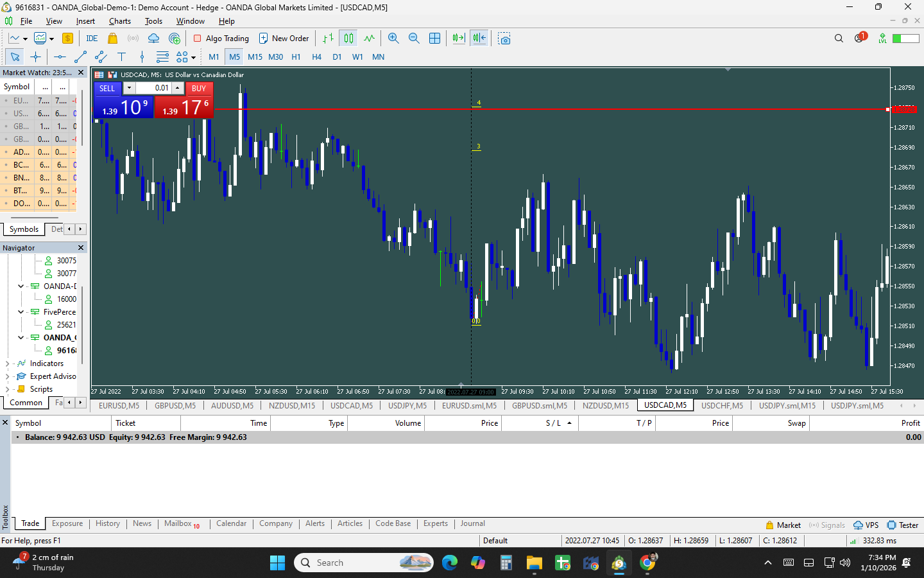Click the search magnifier in the toolbar
This screenshot has width=924, height=578.
[839, 39]
